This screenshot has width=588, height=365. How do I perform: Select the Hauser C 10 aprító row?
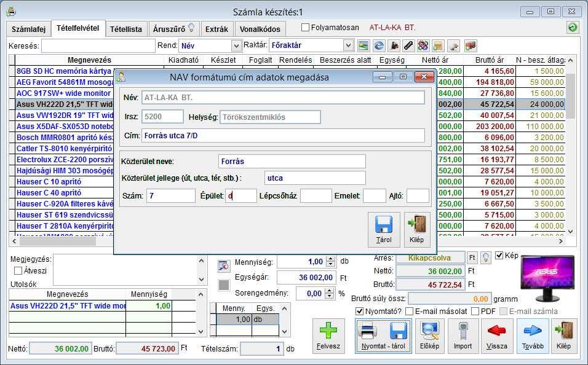[x=65, y=182]
